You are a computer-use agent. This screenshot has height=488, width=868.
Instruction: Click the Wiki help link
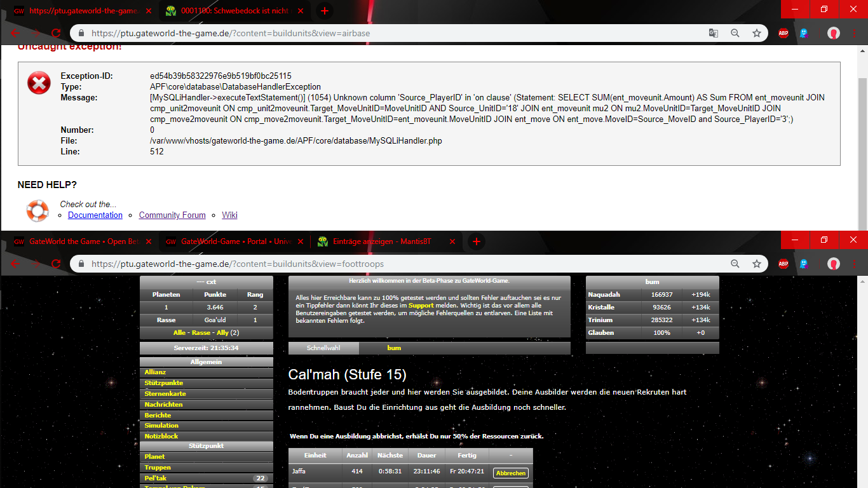click(x=229, y=215)
